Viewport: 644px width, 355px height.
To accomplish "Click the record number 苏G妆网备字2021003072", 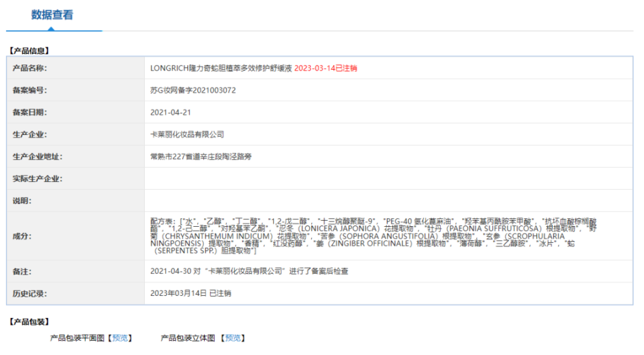I will point(193,91).
